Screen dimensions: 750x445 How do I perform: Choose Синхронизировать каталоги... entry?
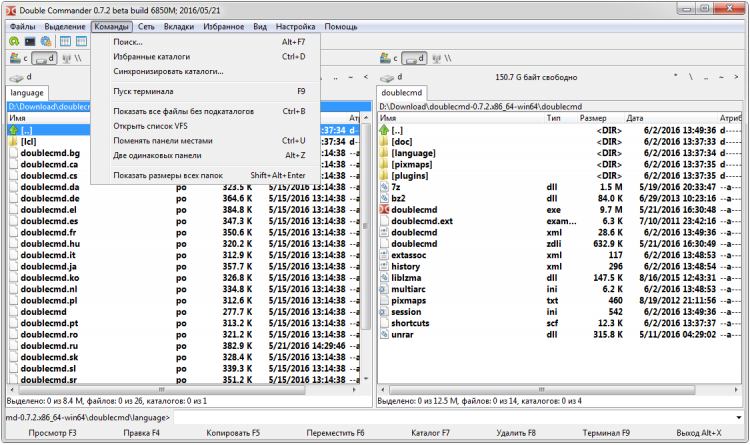click(206, 71)
